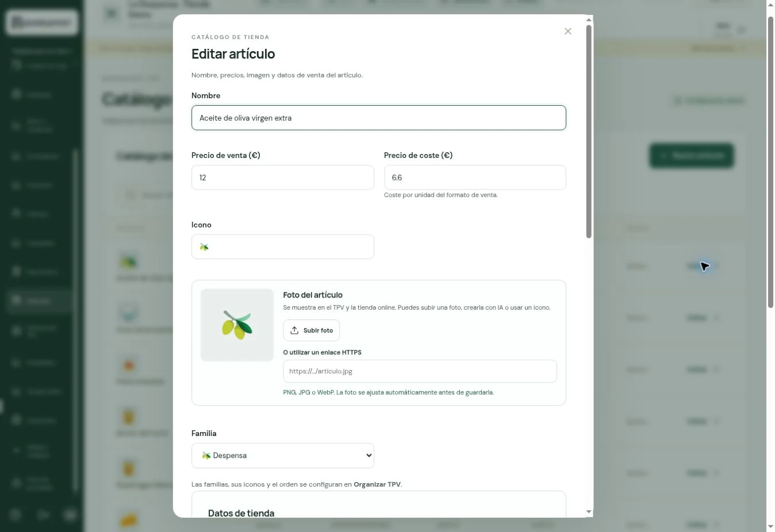This screenshot has height=532, width=775.
Task: Click the 'Foto del artículo' title
Action: pos(313,295)
